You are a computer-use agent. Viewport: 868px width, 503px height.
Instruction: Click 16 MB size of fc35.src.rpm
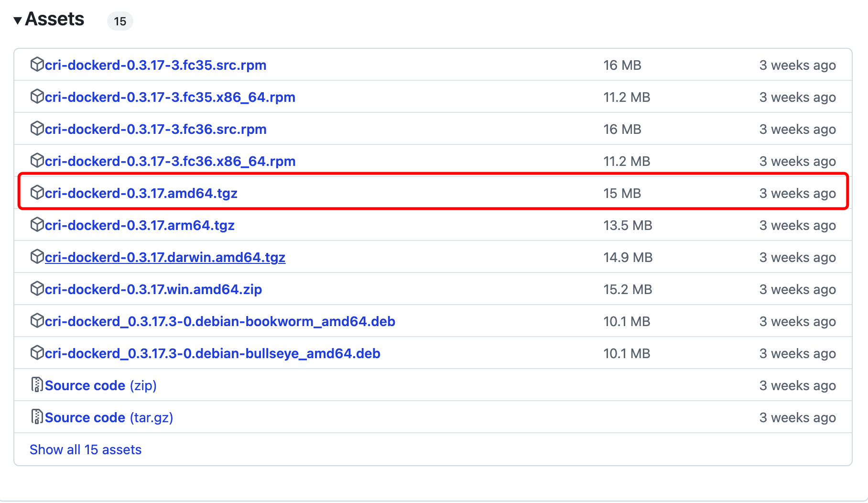[622, 65]
